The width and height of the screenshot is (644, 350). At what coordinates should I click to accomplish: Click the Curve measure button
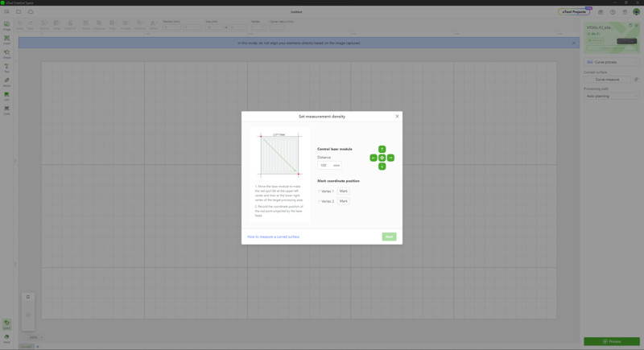pos(607,79)
